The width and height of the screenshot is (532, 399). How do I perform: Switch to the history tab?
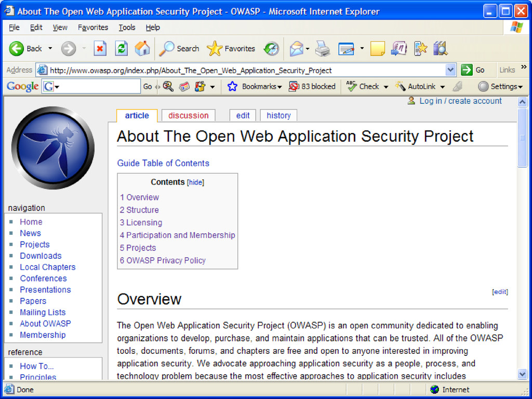[278, 115]
